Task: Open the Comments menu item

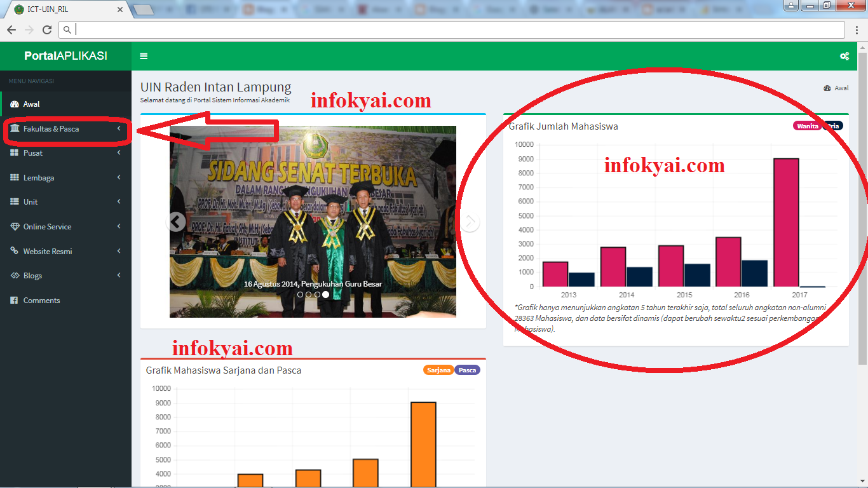Action: 65,301
